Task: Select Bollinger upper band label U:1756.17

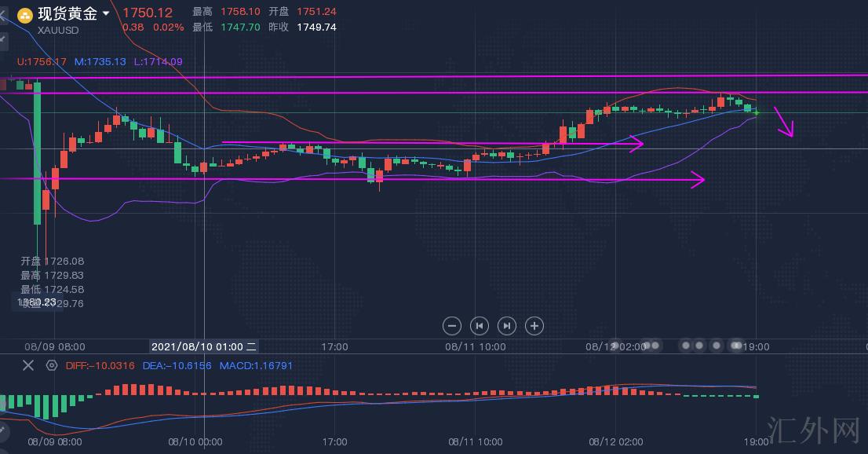Action: coord(42,61)
